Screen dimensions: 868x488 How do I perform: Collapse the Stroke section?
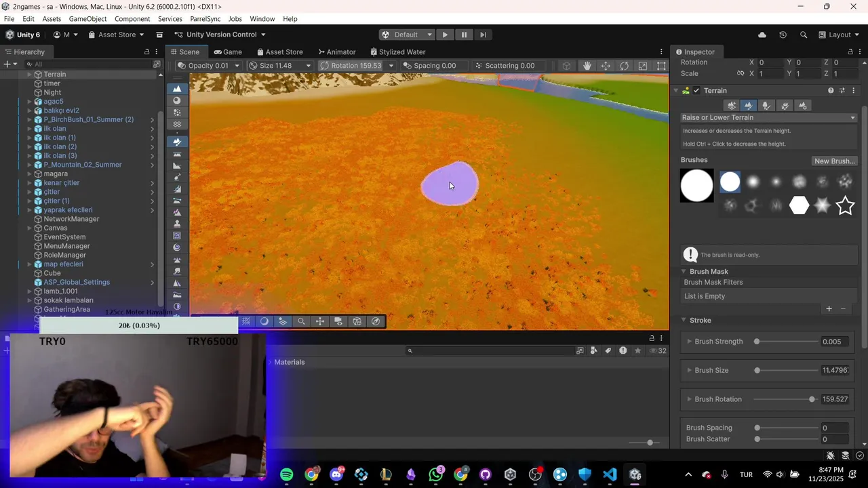coord(684,320)
